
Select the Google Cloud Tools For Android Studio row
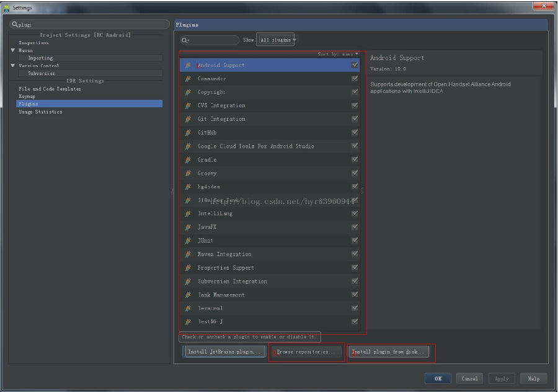[x=270, y=146]
